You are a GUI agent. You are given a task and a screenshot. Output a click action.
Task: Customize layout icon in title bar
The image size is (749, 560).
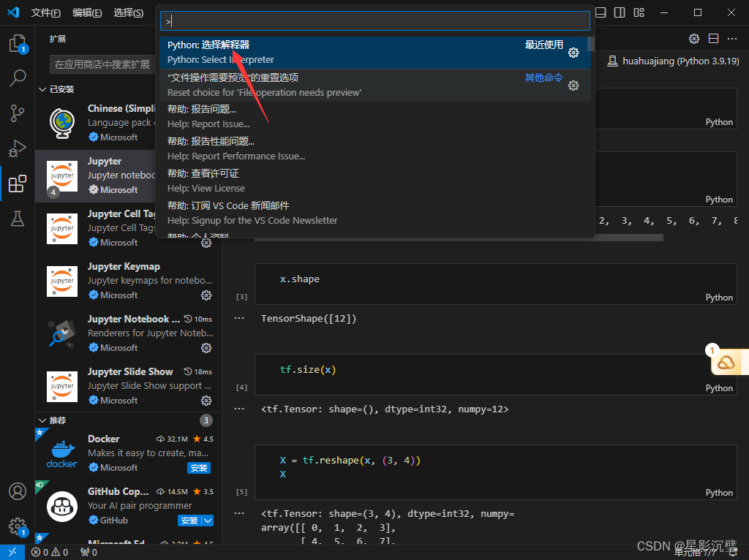pos(639,12)
